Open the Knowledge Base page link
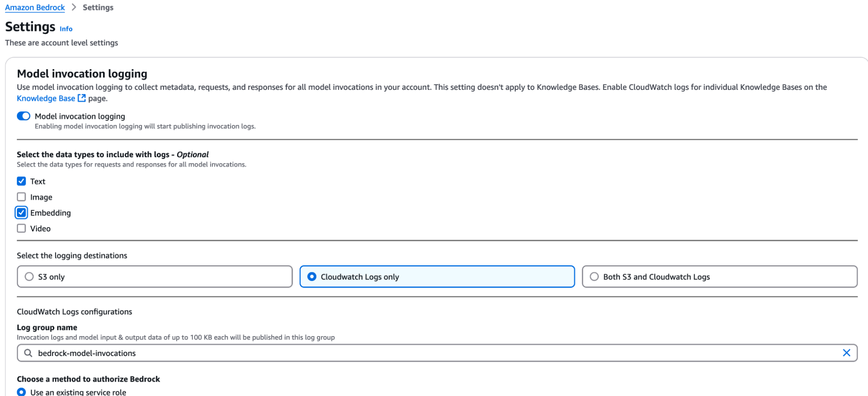Viewport: 868px width, 396px height. [46, 98]
